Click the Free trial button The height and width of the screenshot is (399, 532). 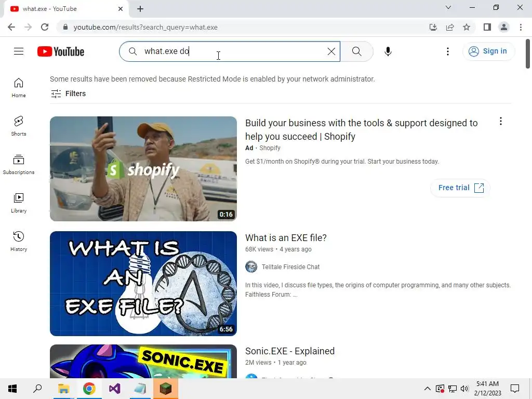[460, 188]
